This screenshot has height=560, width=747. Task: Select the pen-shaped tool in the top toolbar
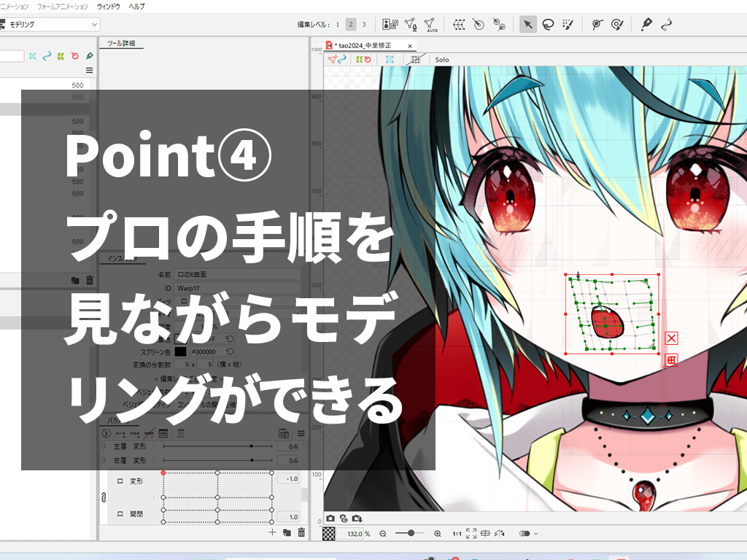coord(646,24)
